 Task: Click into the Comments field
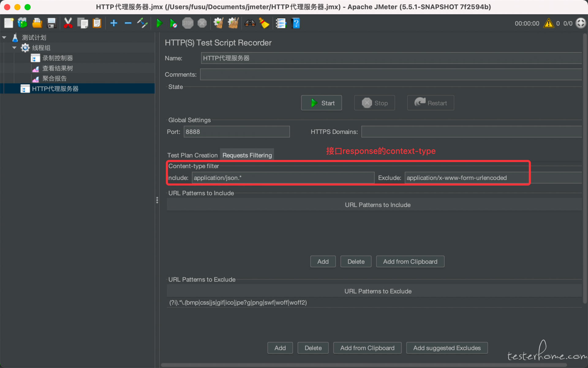click(391, 75)
